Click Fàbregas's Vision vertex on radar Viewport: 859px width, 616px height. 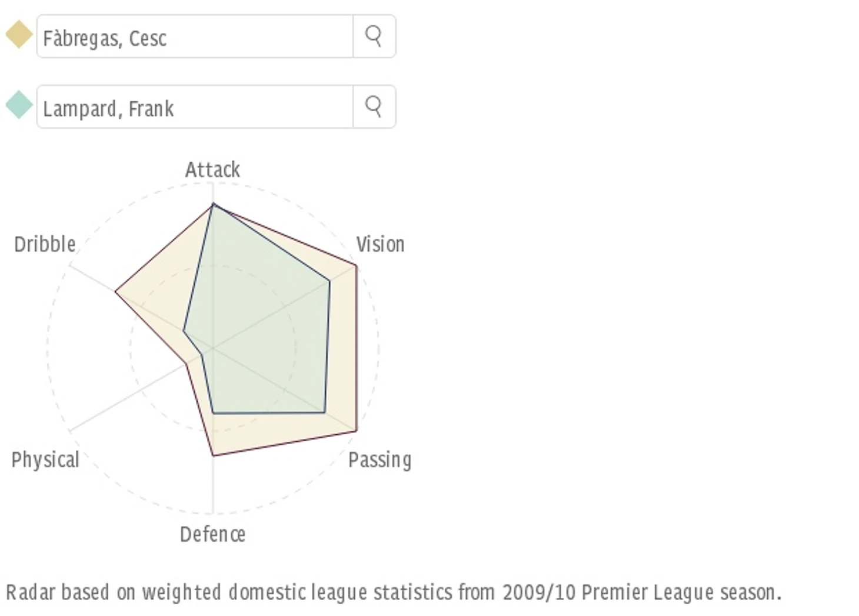click(356, 266)
